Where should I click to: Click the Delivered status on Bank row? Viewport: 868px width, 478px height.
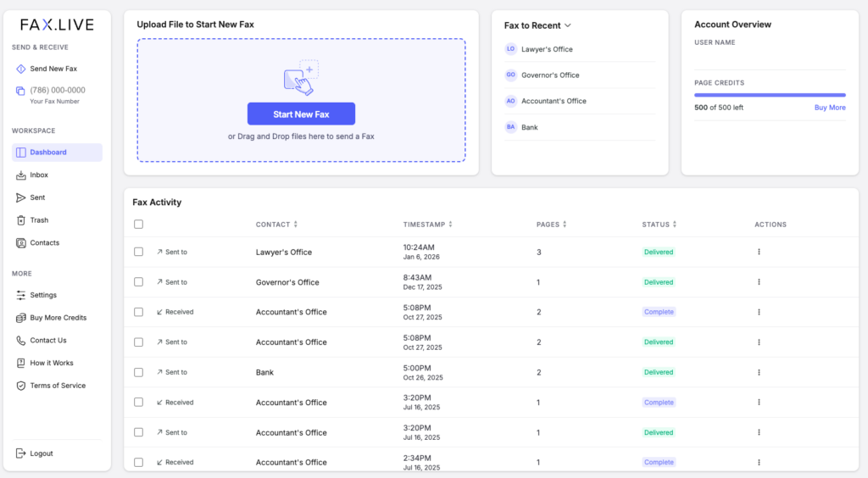(658, 372)
